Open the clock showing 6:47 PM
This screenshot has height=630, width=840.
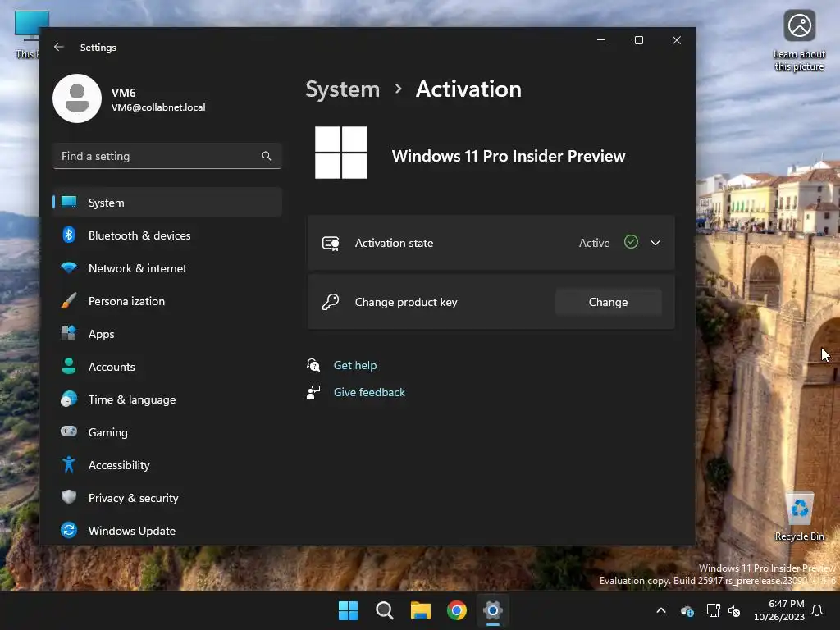coord(779,610)
